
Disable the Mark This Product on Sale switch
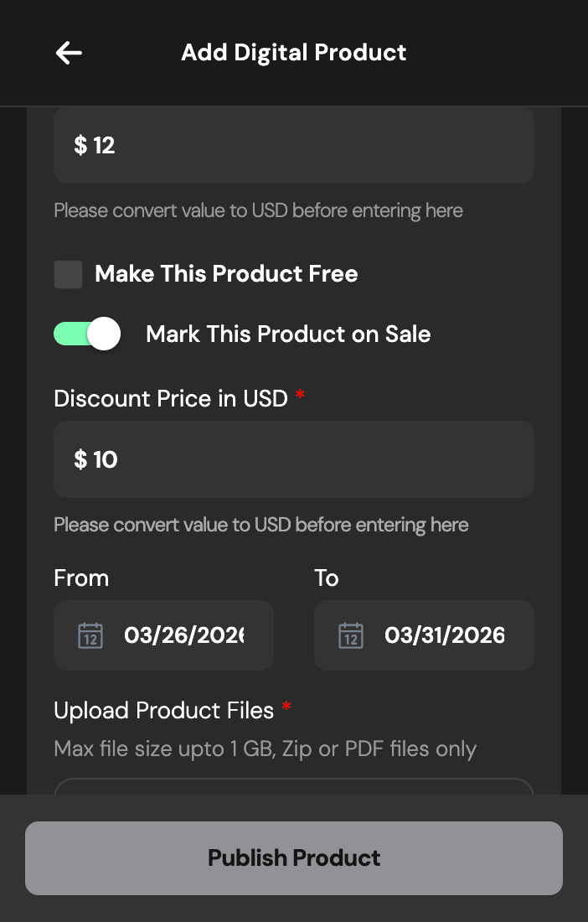pos(87,334)
